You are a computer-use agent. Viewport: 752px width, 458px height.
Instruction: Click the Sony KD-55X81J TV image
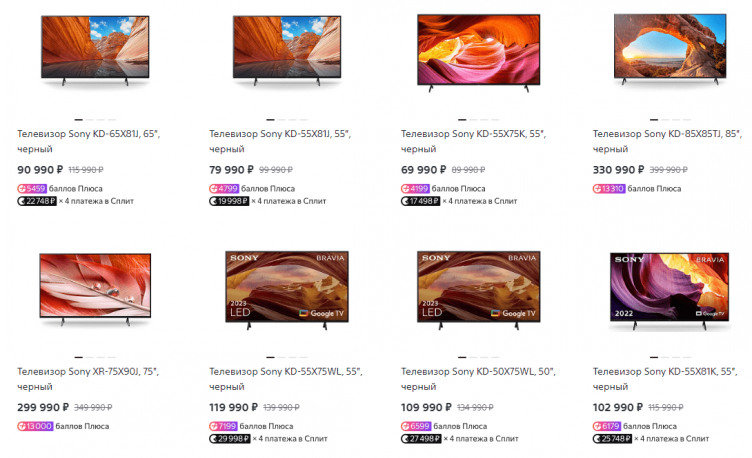(x=287, y=51)
